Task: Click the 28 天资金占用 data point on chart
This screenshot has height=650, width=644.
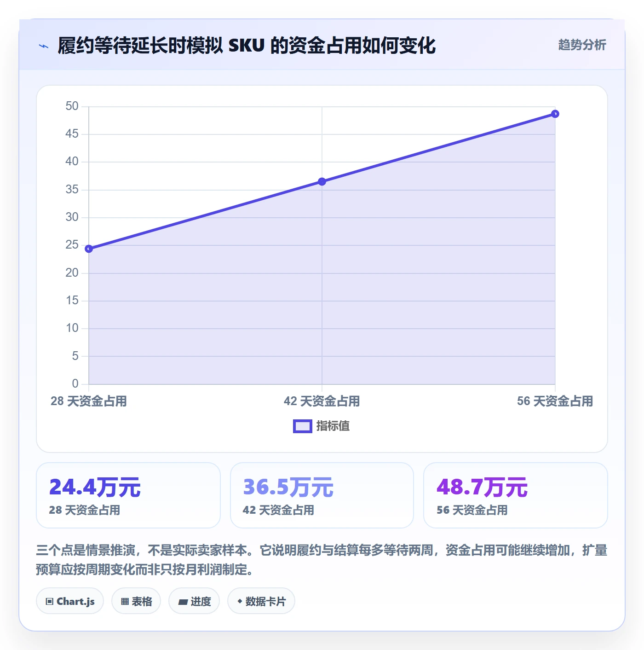Action: coord(89,249)
